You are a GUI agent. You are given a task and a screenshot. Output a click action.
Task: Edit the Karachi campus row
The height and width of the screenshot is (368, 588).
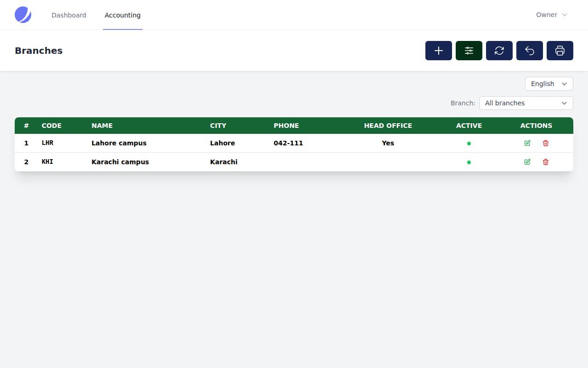[x=527, y=162]
